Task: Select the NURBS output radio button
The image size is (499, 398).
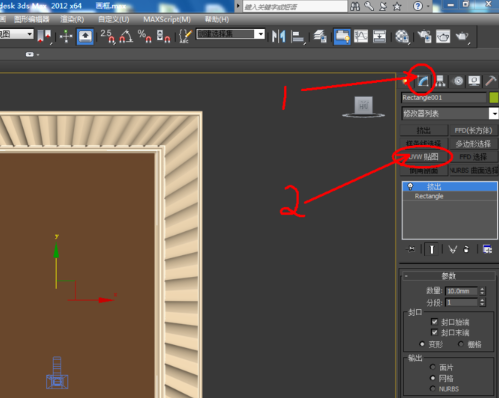Action: (x=433, y=389)
